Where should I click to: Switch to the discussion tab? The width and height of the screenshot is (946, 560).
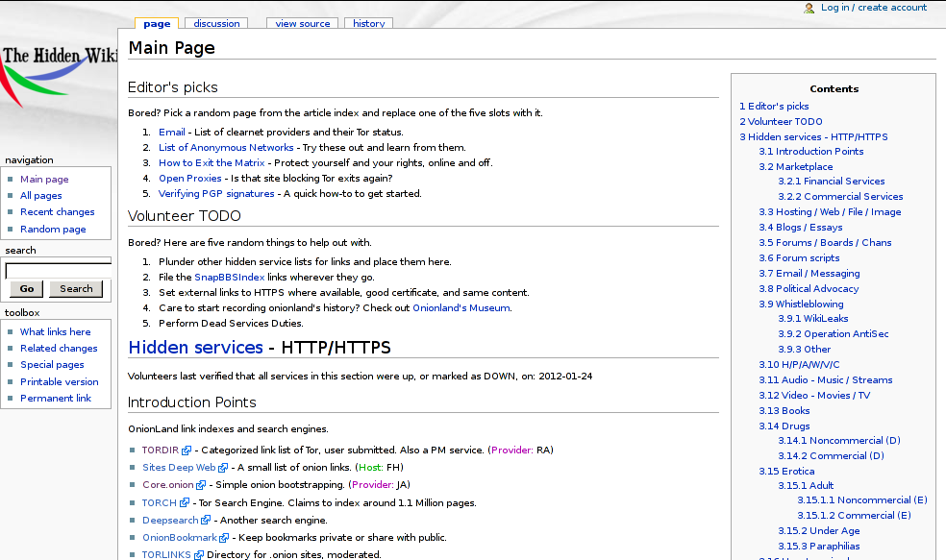[216, 24]
